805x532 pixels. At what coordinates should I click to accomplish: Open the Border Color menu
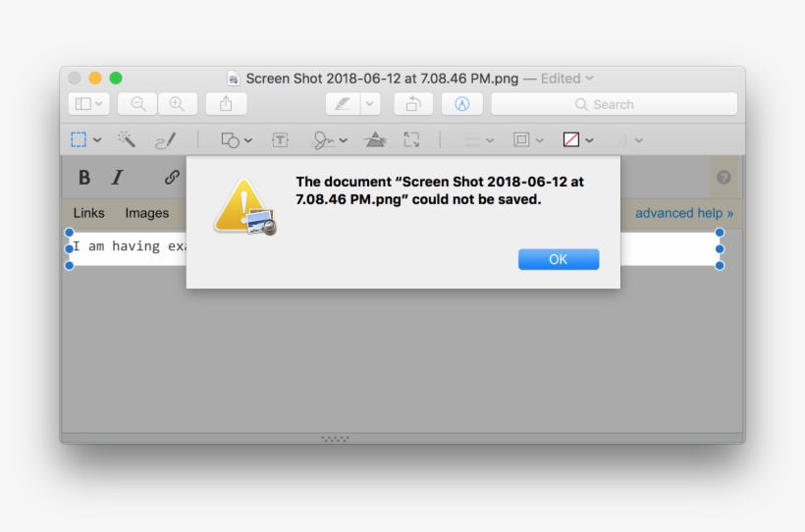tap(528, 140)
